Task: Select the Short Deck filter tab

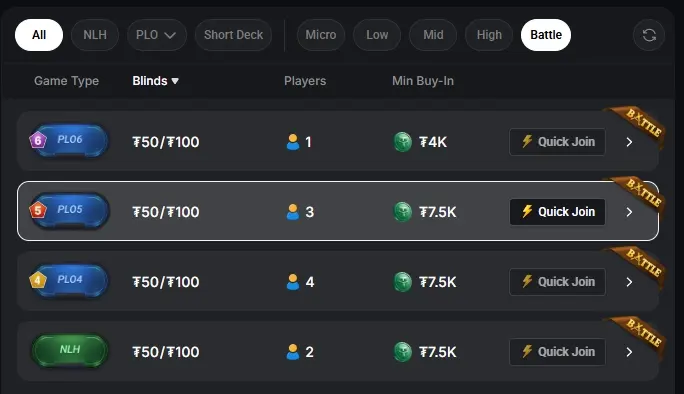Action: pos(233,35)
